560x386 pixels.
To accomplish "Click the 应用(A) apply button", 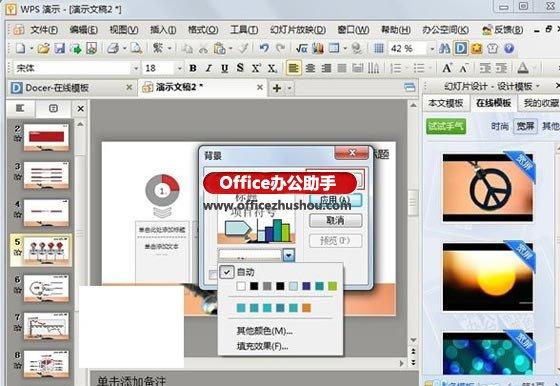I will click(x=335, y=200).
